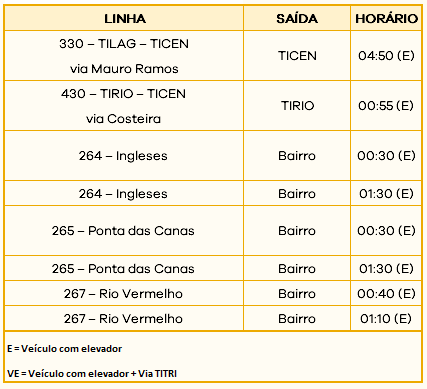The width and height of the screenshot is (427, 389).
Task: Select the 330 – TILAG – TICEN line cell
Action: [124, 56]
